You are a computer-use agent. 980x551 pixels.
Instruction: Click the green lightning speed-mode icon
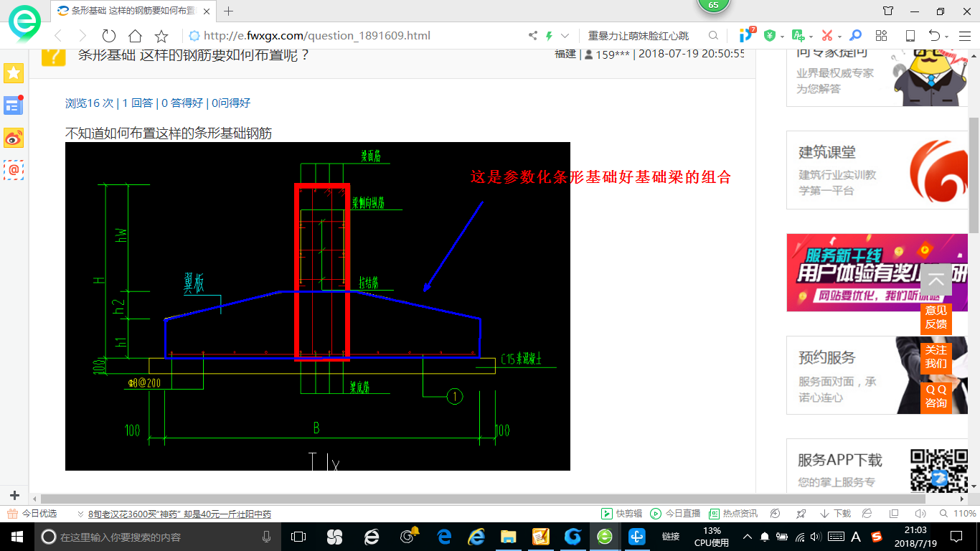[549, 35]
